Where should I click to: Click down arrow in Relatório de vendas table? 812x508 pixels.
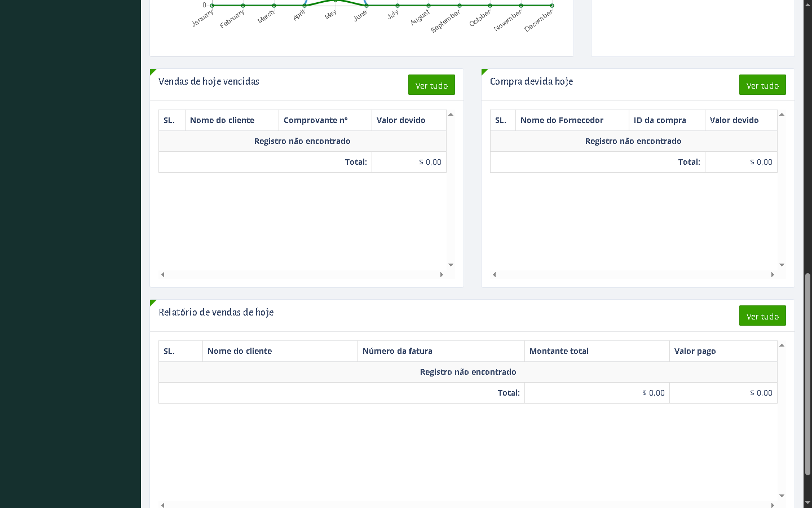coord(782,496)
